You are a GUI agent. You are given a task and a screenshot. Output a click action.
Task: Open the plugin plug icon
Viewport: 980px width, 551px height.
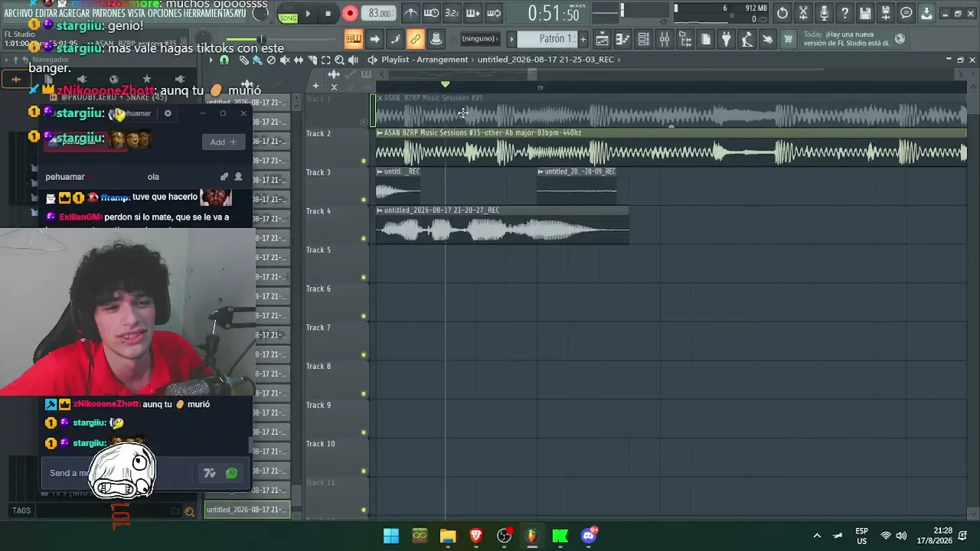click(x=727, y=39)
